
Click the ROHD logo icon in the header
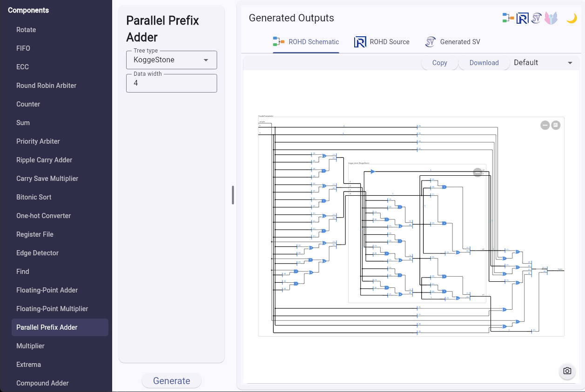(x=523, y=18)
